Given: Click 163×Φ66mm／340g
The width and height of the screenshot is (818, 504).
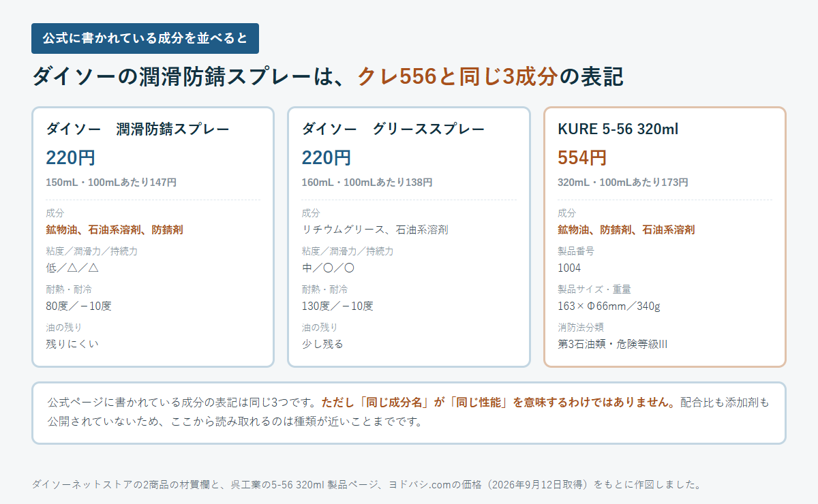Looking at the screenshot, I should [x=609, y=306].
